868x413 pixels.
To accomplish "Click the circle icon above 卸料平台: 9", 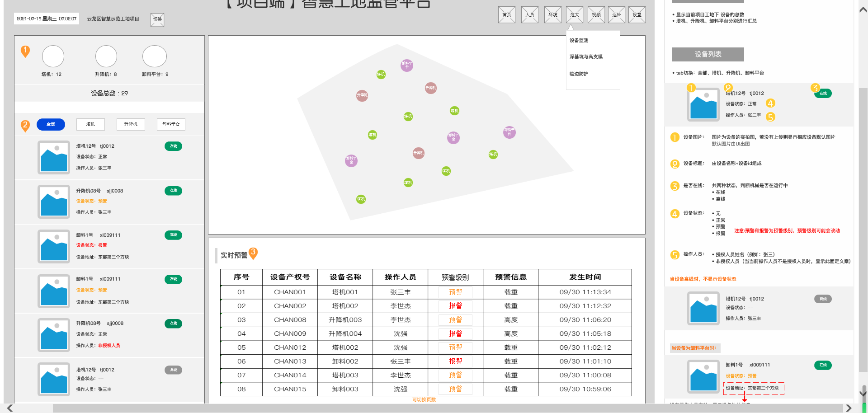I will (155, 56).
